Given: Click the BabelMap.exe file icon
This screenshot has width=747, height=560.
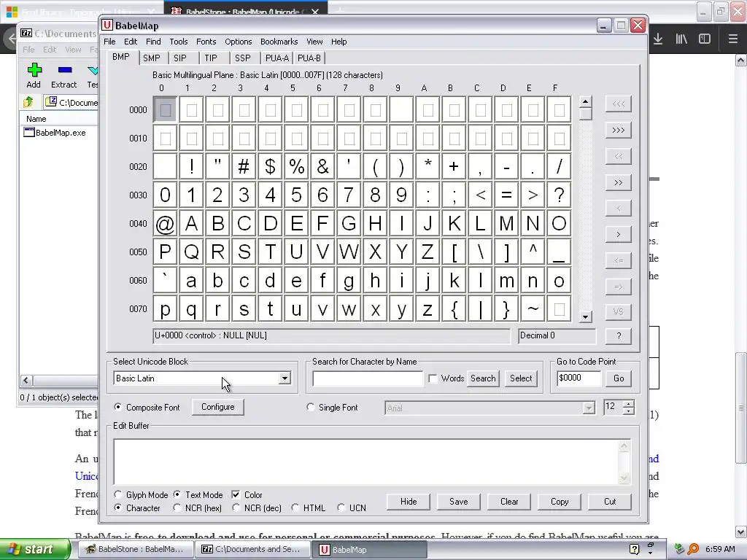Looking at the screenshot, I should pyautogui.click(x=29, y=133).
